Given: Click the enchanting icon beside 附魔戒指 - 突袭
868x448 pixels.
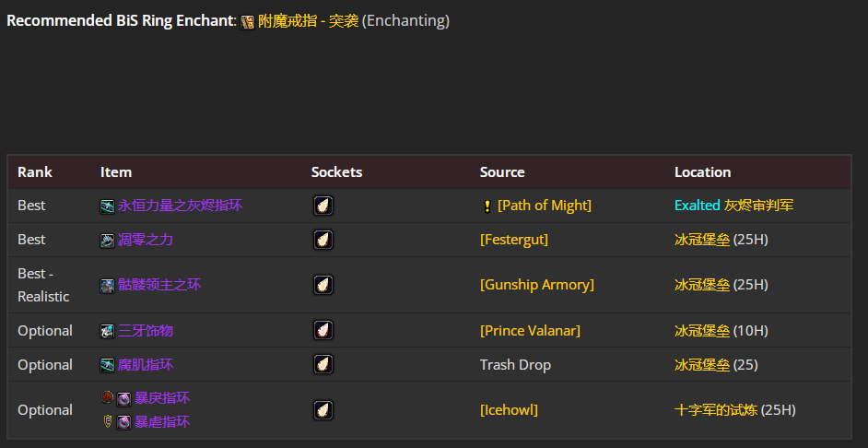Looking at the screenshot, I should pyautogui.click(x=248, y=22).
